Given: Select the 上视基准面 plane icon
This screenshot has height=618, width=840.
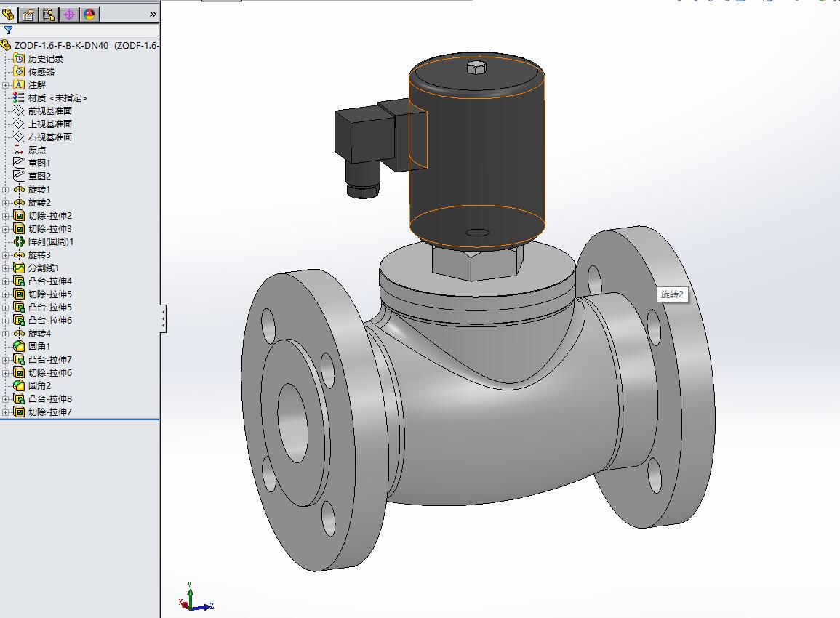Looking at the screenshot, I should click(19, 124).
